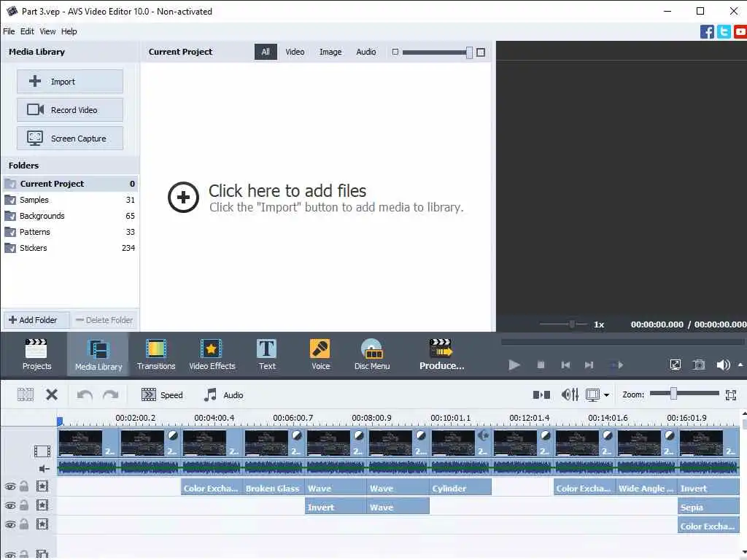Open the View menu

[47, 31]
